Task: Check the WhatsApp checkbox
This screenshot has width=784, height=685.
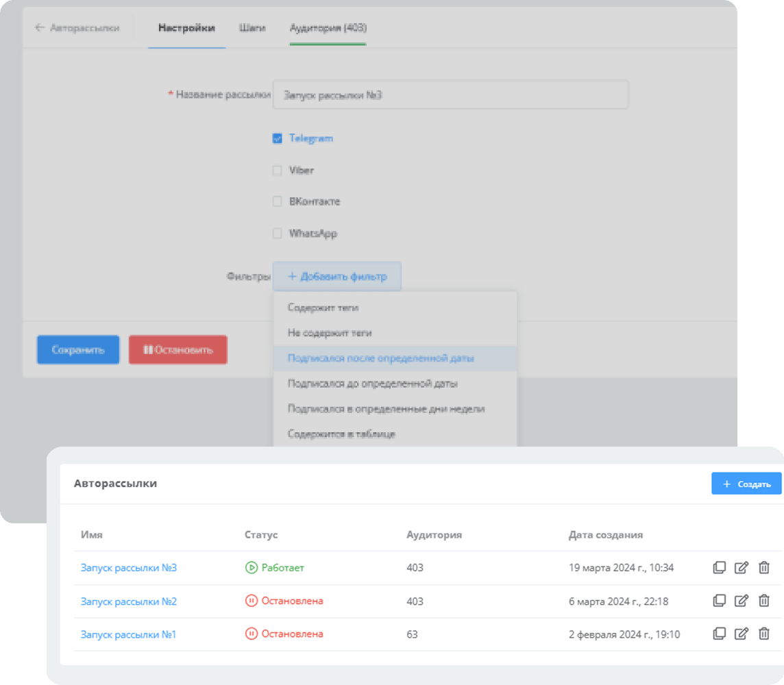Action: (x=277, y=233)
